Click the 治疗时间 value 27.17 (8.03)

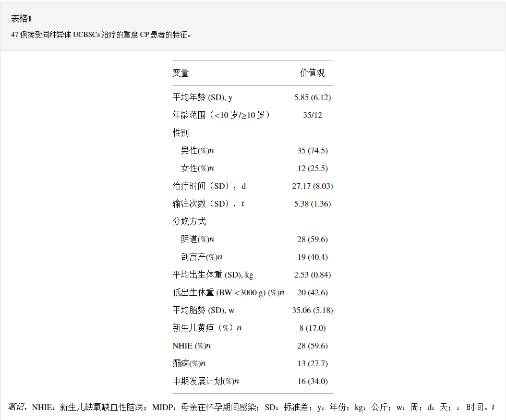pyautogui.click(x=312, y=186)
